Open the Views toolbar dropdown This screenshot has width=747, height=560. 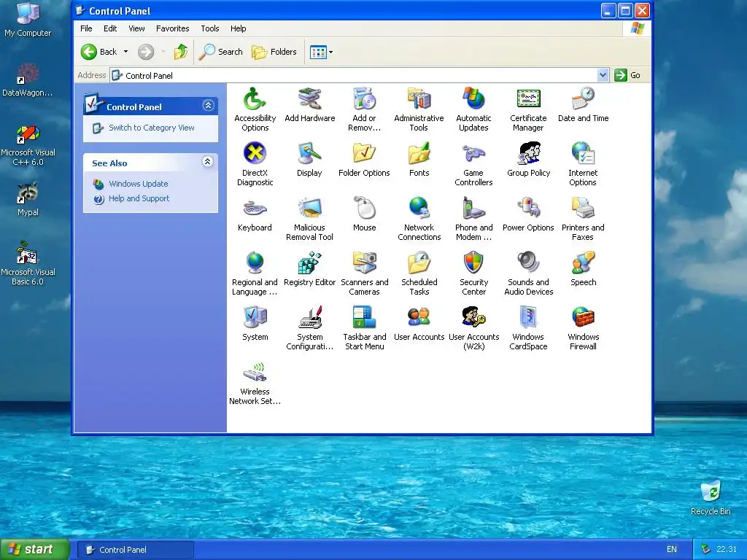click(x=330, y=52)
